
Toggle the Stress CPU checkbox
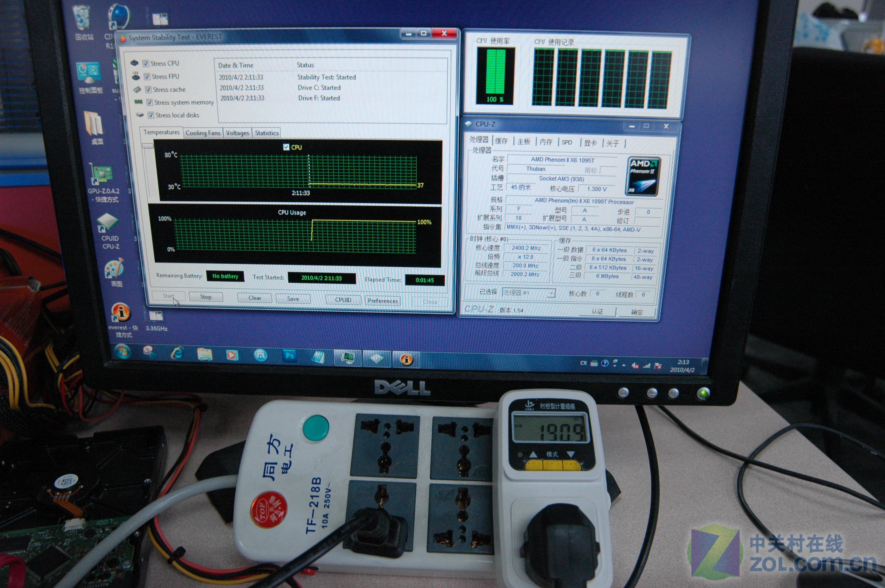coord(146,64)
